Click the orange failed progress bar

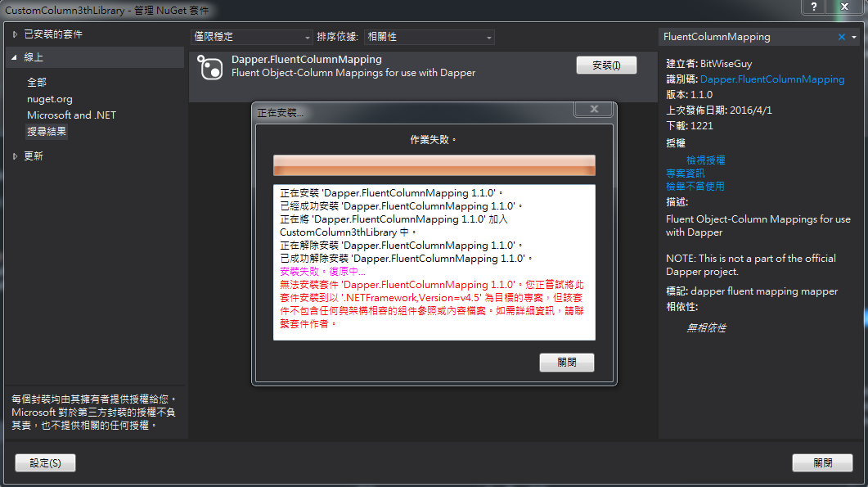434,165
